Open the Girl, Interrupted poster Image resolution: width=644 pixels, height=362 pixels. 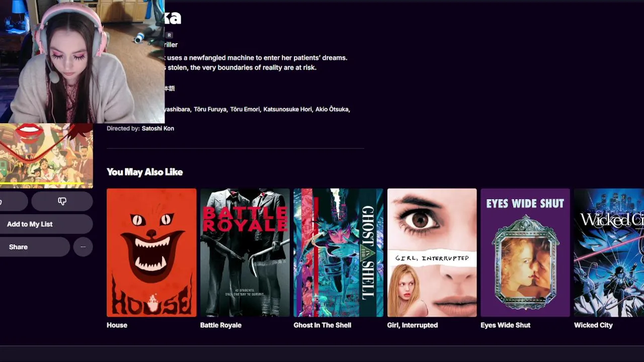[x=432, y=252]
